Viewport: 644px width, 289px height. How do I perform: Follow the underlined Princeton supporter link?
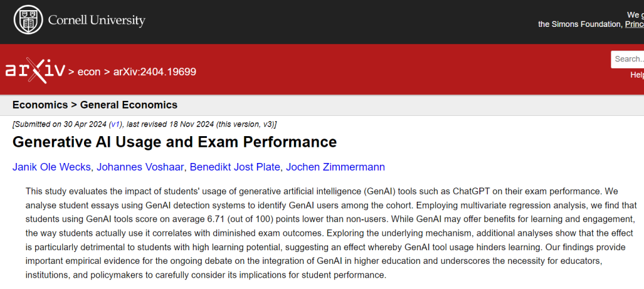tap(634, 24)
